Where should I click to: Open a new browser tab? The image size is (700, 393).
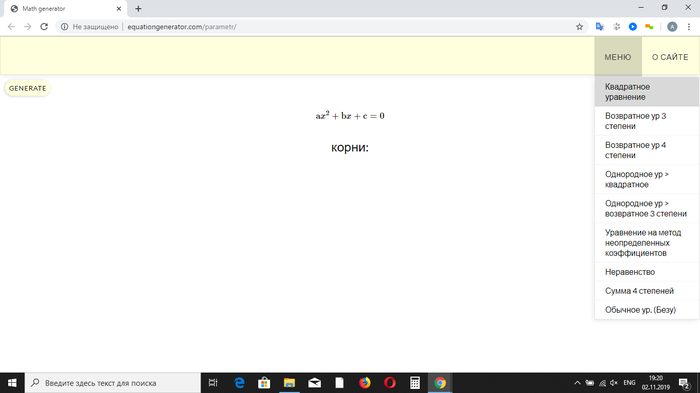[138, 8]
